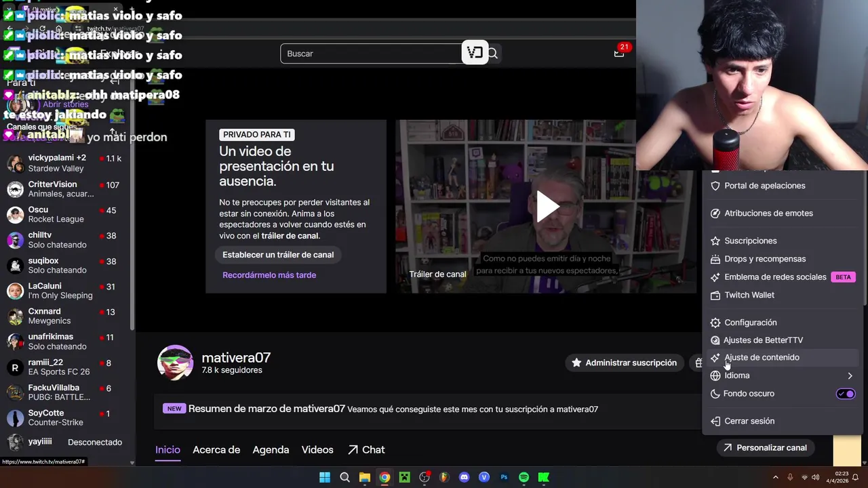The height and width of the screenshot is (488, 868).
Task: Select Portal de apelaciones menu entry
Action: pos(783,186)
